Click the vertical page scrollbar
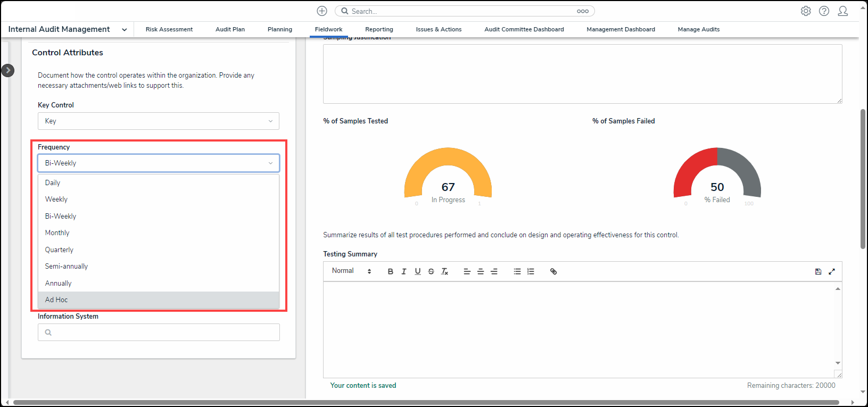Image resolution: width=868 pixels, height=407 pixels. pos(863,178)
